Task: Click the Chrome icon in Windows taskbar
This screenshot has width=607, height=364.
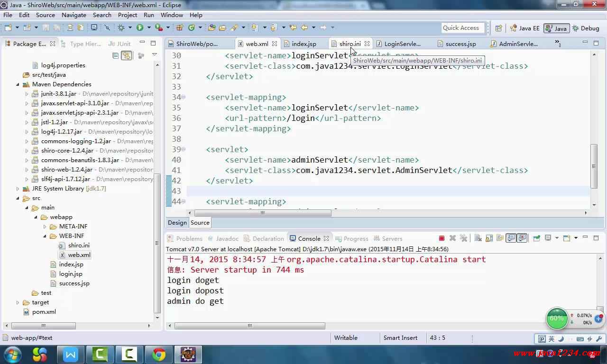Action: (159, 355)
